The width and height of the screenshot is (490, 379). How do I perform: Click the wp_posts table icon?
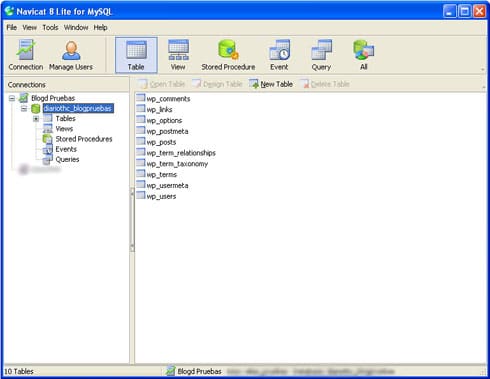pyautogui.click(x=141, y=141)
